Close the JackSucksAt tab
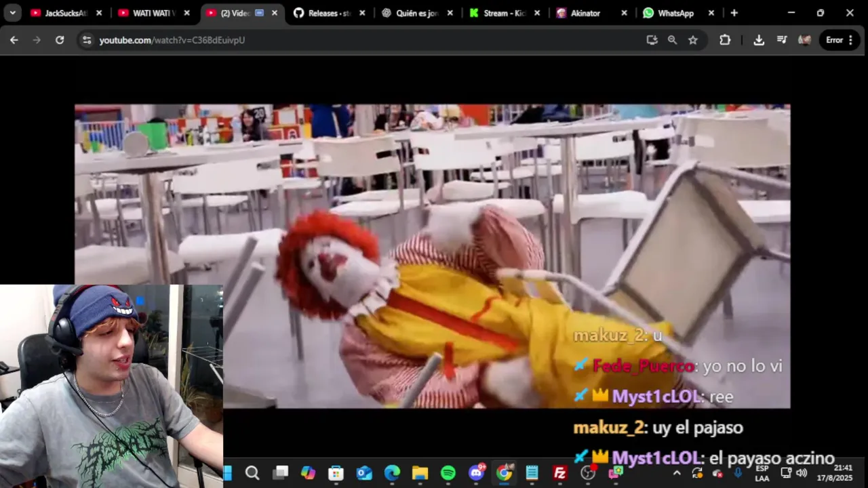This screenshot has width=868, height=488. (x=99, y=13)
